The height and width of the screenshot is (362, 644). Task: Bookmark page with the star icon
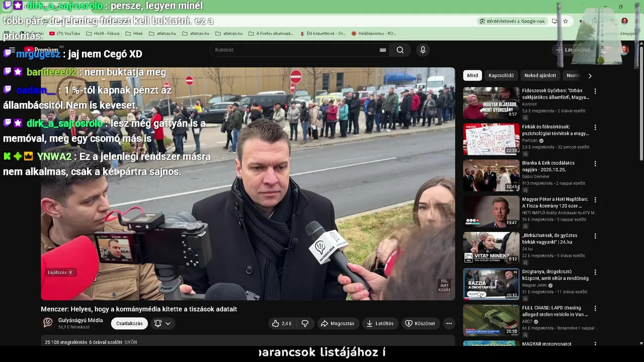[566, 21]
